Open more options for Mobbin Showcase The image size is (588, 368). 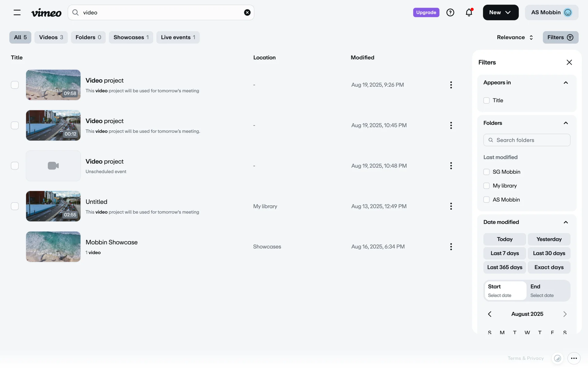pos(451,247)
